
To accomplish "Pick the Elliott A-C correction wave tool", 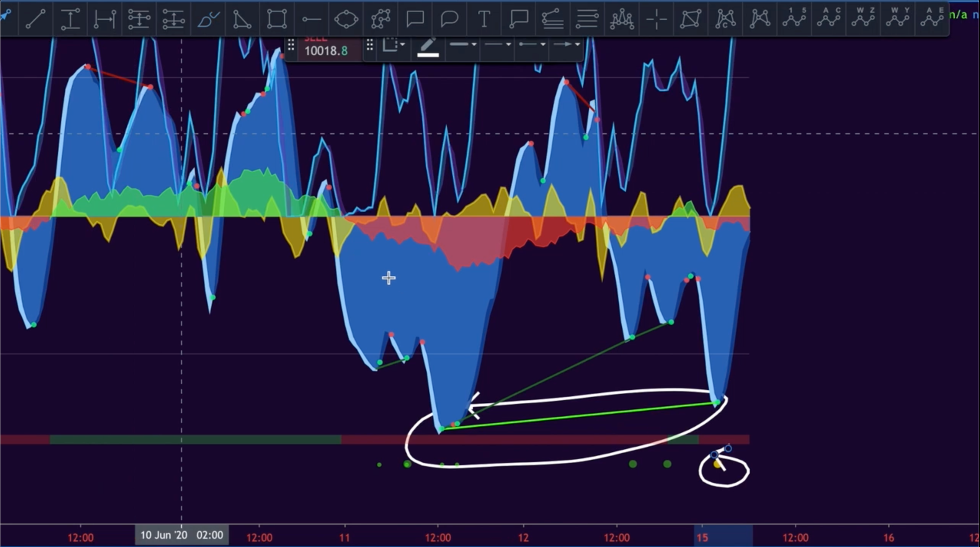I will point(829,18).
